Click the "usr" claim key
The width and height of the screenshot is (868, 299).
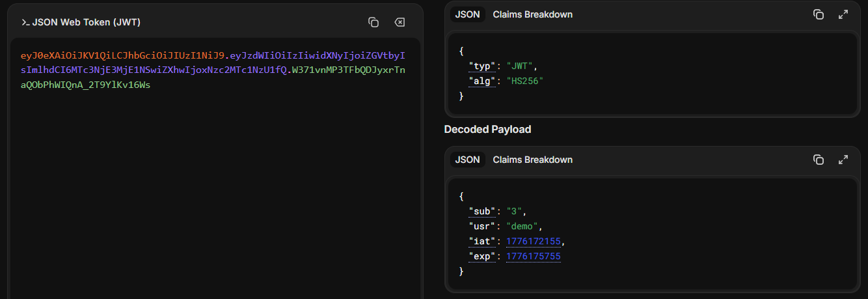point(482,226)
